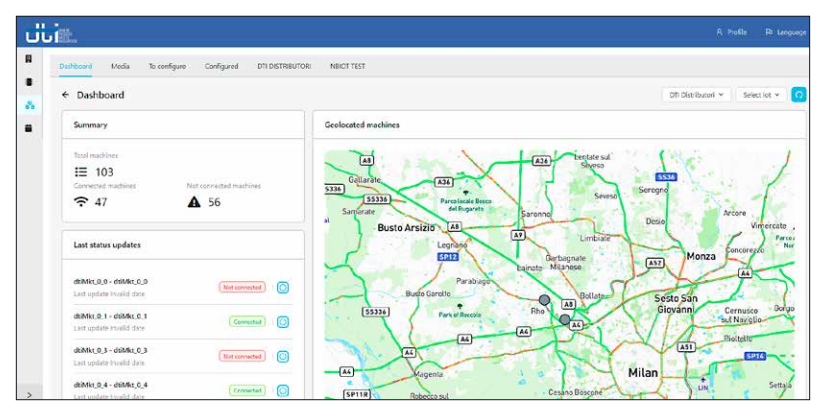Click blue refresh button
Viewport: 821px width, 416px height.
(798, 95)
